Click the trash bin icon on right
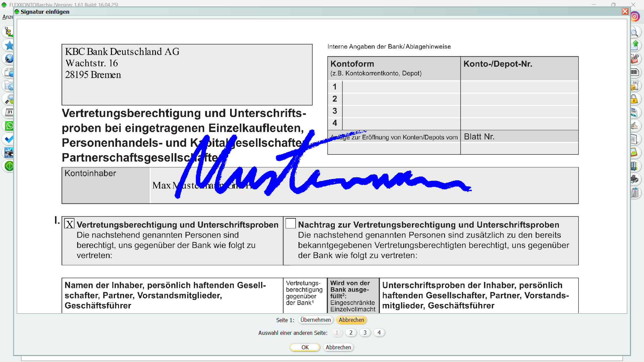 [635, 193]
